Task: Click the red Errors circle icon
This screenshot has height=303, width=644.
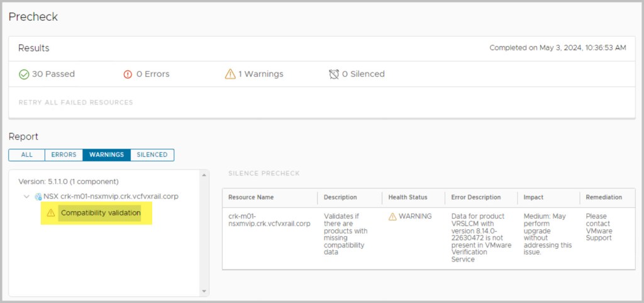Action: 128,74
